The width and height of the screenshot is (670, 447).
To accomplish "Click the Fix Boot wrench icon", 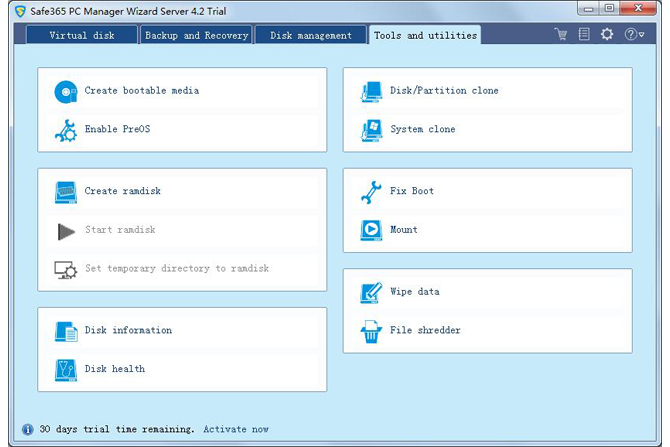I will [x=371, y=191].
